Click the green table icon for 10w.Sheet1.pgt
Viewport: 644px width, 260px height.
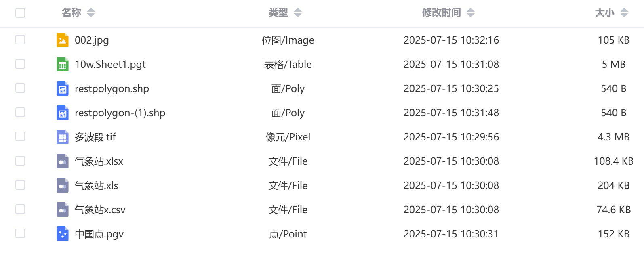point(62,64)
